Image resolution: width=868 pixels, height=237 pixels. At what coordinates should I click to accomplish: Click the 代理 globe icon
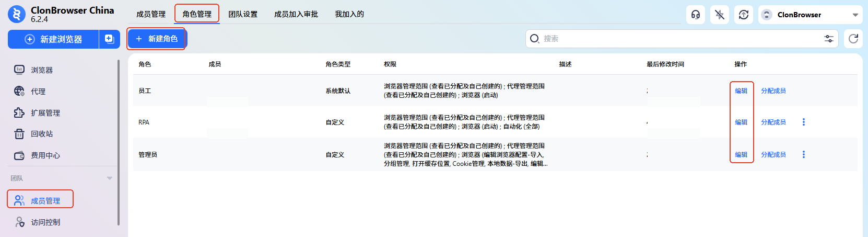(19, 91)
